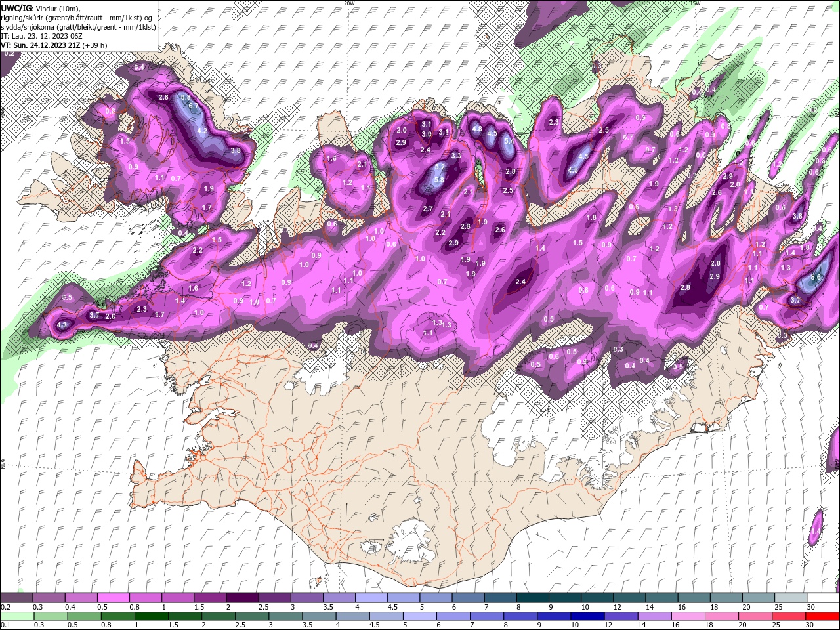Click the 4.3 snowfall value on the map
840x630 pixels.
(62, 325)
